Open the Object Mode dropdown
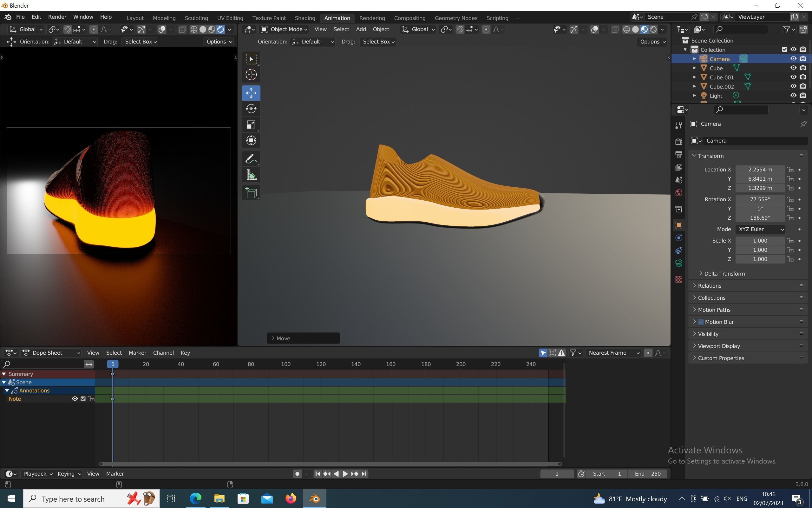Viewport: 812px width, 508px height. [285, 30]
